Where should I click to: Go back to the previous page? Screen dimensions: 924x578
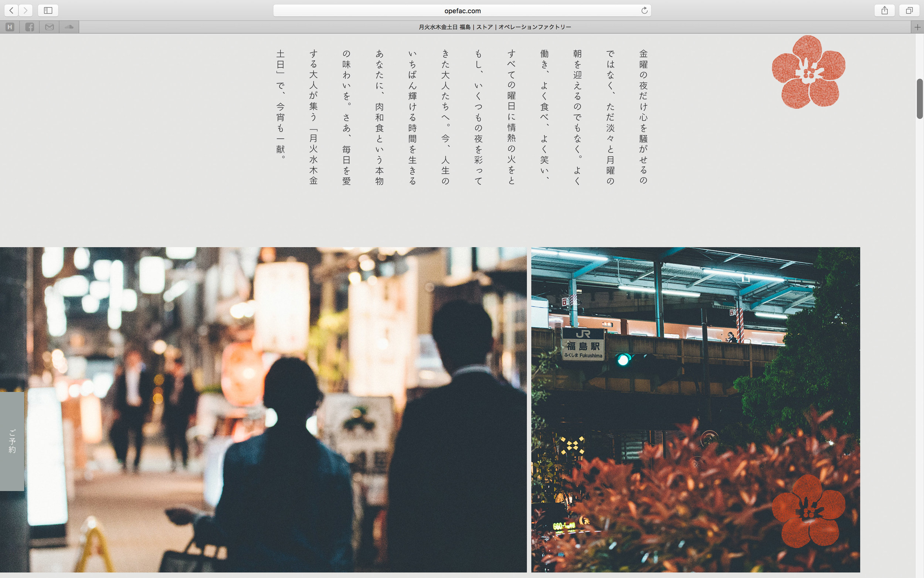coord(11,10)
